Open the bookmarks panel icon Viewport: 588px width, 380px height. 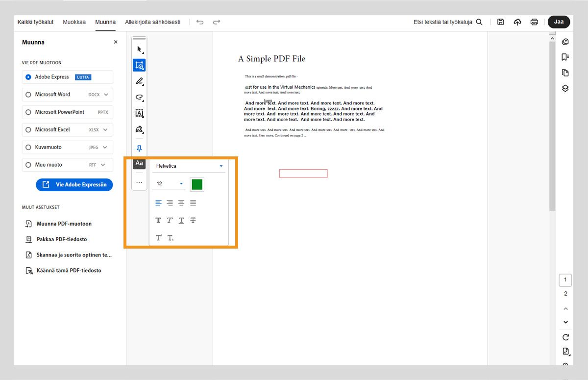565,57
